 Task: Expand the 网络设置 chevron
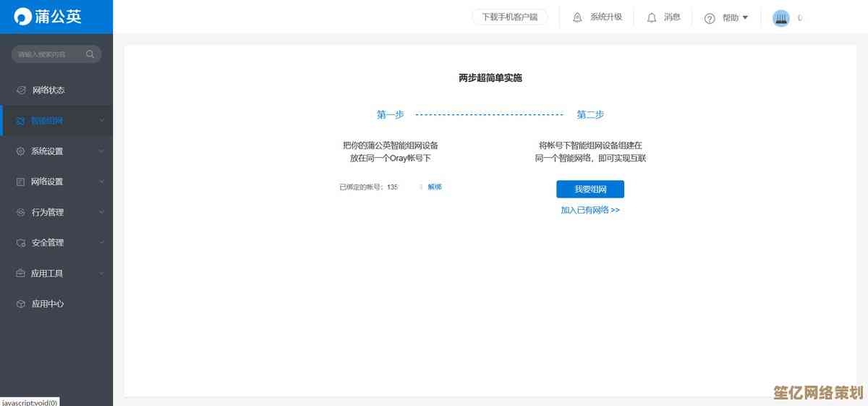pyautogui.click(x=101, y=182)
